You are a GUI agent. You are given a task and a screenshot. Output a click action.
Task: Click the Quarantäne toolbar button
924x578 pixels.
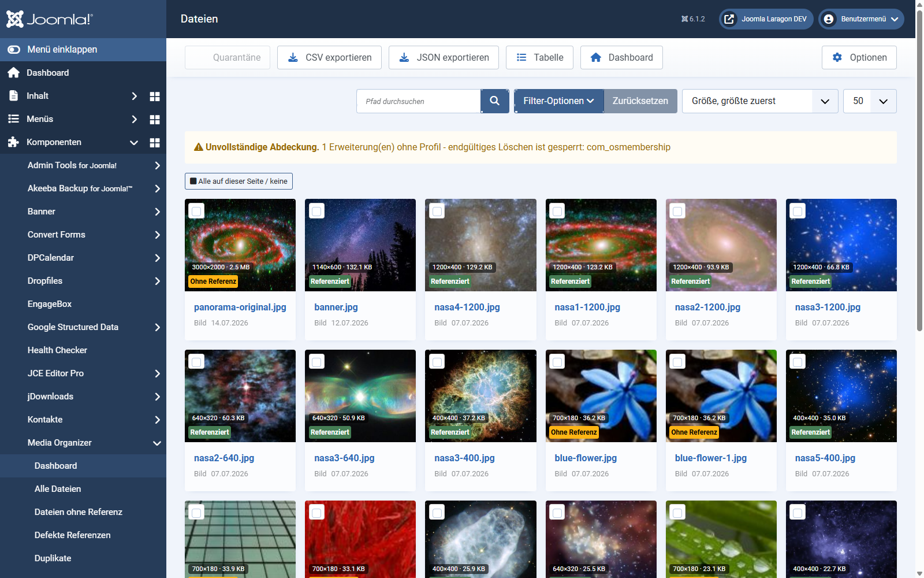point(228,58)
